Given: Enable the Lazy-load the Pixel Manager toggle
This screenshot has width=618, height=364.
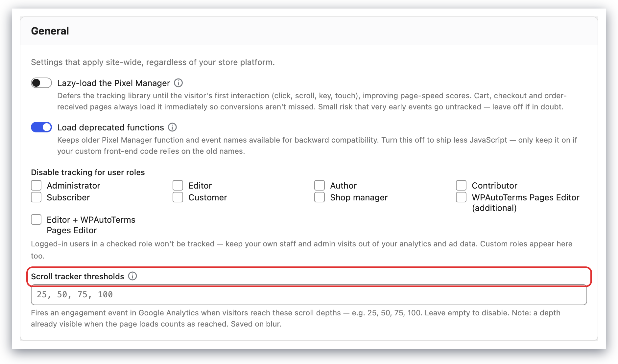Looking at the screenshot, I should pos(41,83).
